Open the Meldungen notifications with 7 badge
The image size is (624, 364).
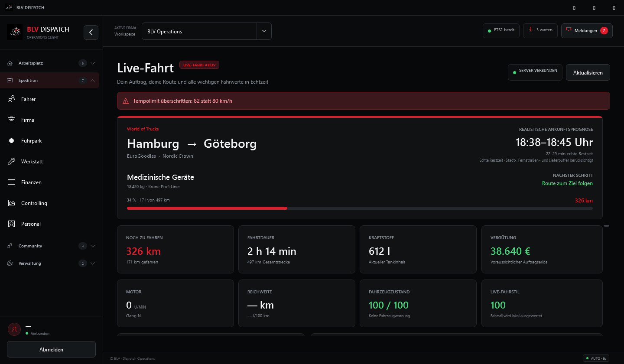(587, 30)
